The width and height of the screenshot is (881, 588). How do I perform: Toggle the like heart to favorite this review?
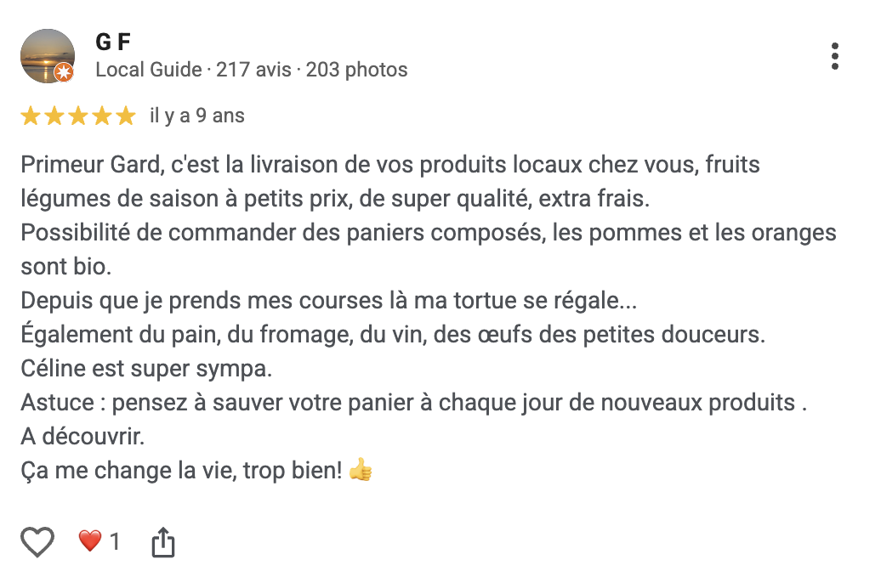[x=37, y=540]
